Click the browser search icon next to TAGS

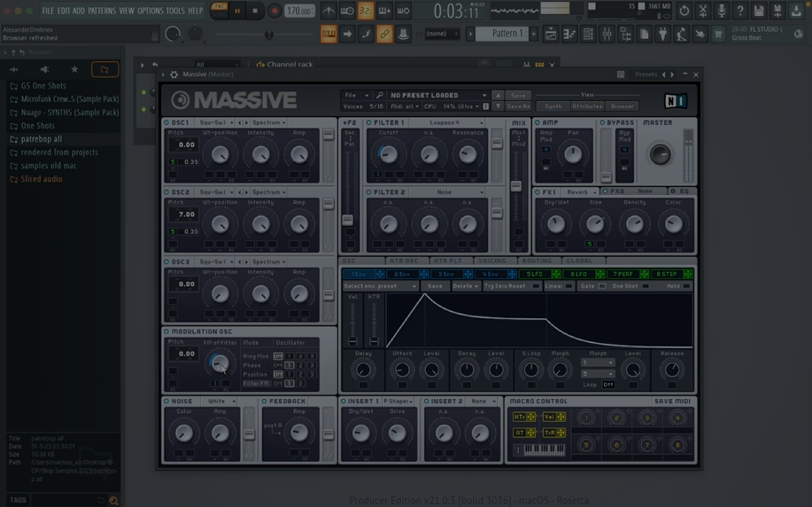[x=113, y=500]
